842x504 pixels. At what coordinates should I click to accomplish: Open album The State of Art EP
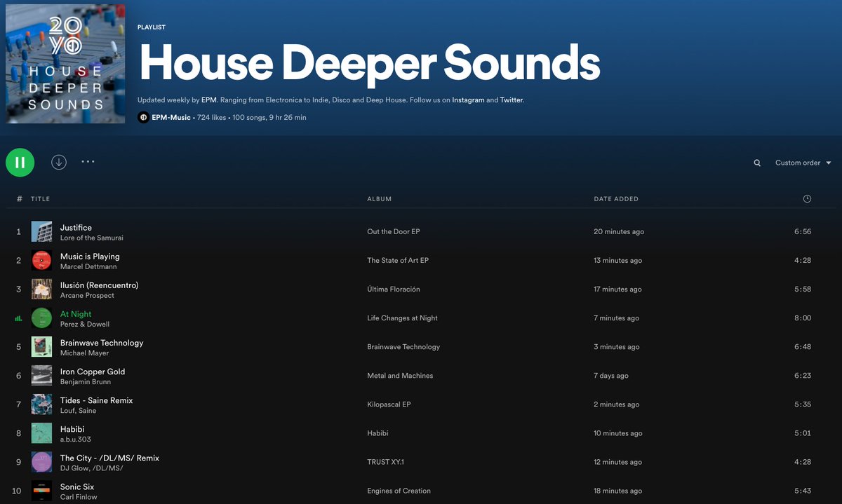[398, 261]
